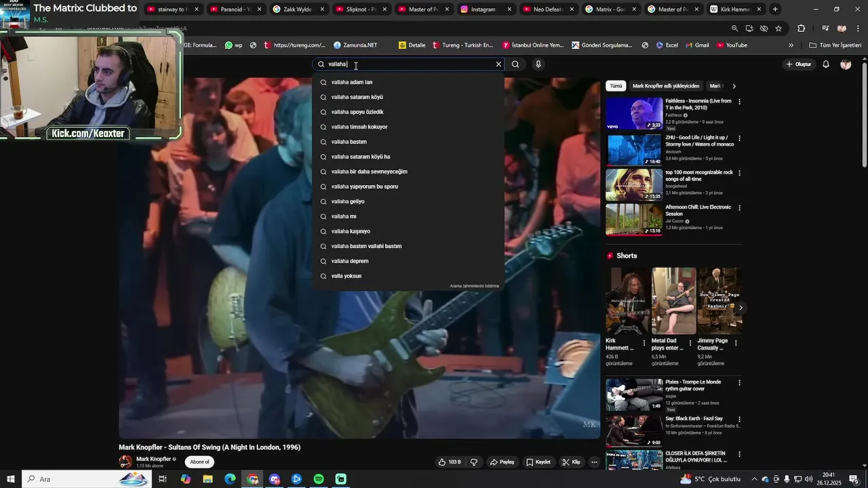Click the Oluştur create button
Screen dimensions: 868x488
coord(798,64)
